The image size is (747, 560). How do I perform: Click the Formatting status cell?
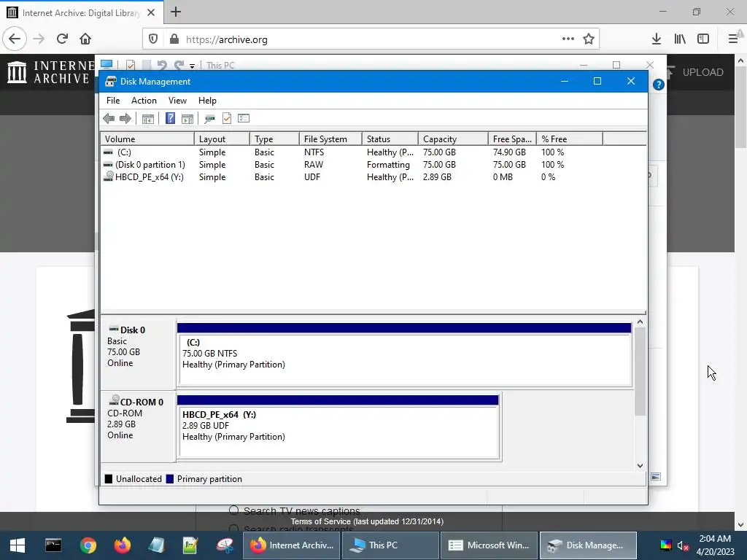pyautogui.click(x=388, y=165)
